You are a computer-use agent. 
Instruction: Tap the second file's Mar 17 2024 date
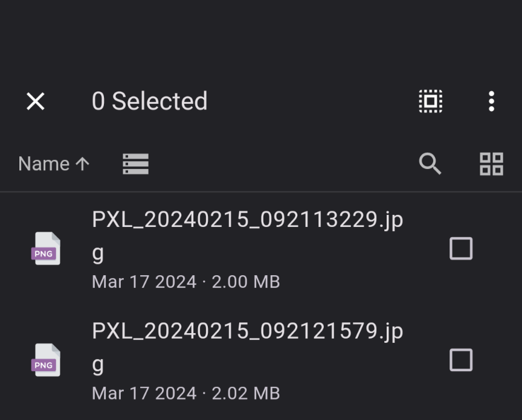pyautogui.click(x=144, y=393)
